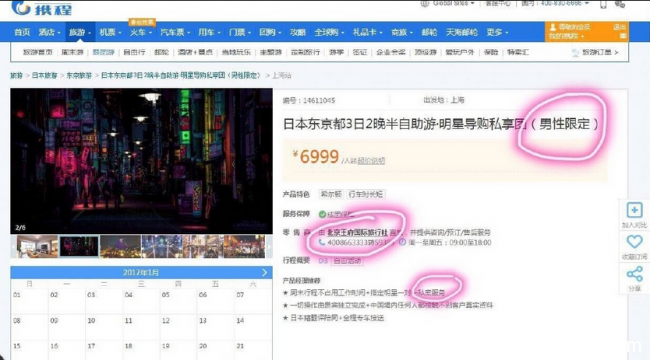The image size is (650, 360).
Task: Click the member avatar icon in orange box
Action: [553, 27]
